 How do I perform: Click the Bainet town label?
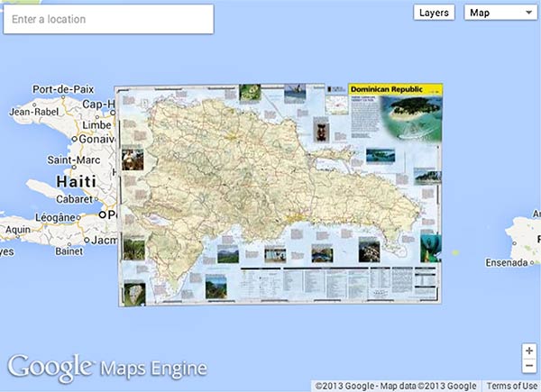pyautogui.click(x=69, y=251)
